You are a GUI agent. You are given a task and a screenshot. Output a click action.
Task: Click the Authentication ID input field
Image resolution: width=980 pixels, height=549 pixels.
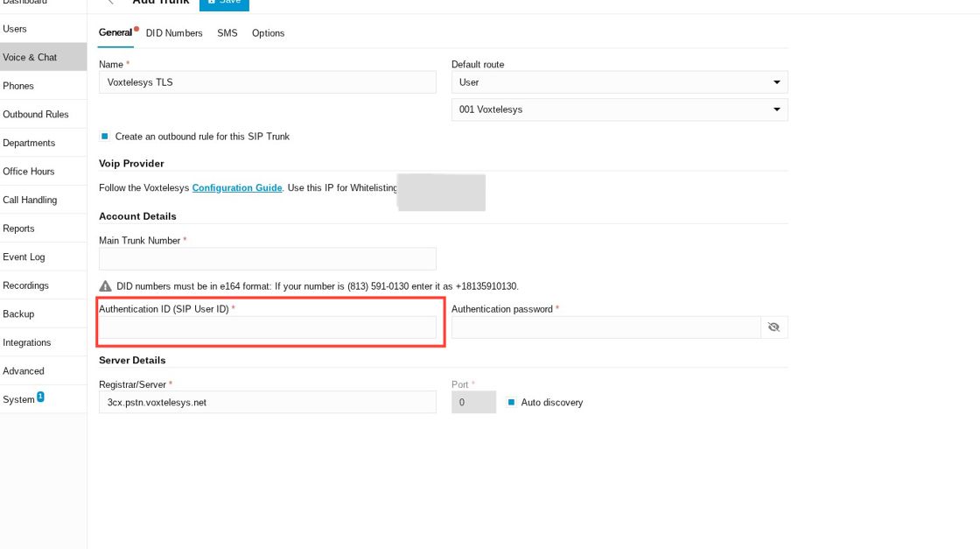pos(268,327)
